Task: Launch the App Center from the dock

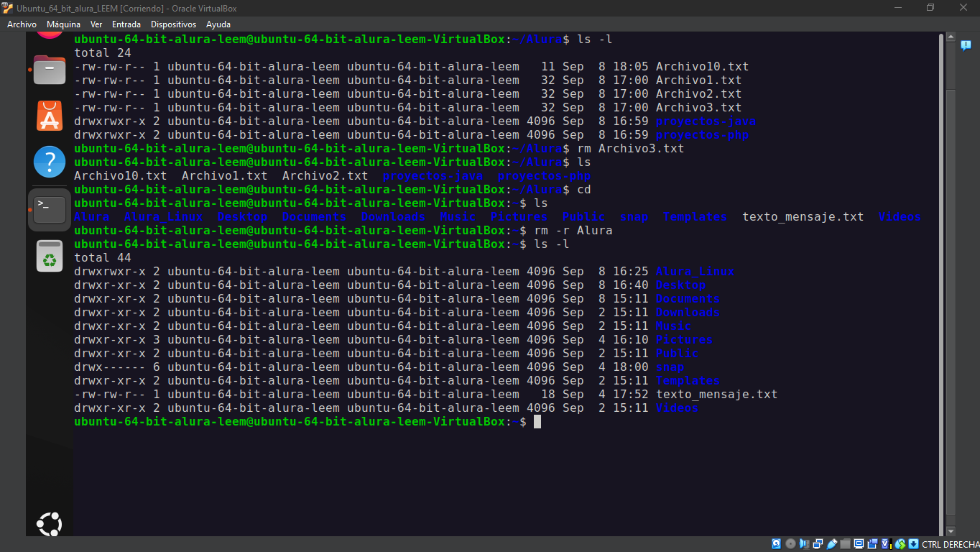Action: click(50, 116)
